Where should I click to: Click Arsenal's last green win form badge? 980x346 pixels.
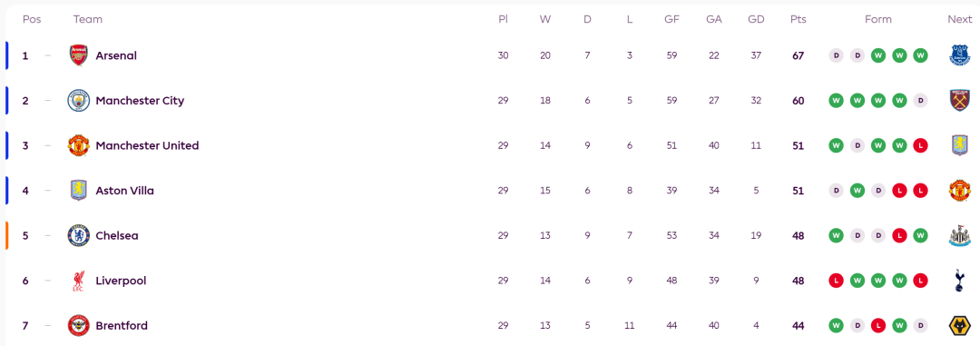click(x=920, y=55)
